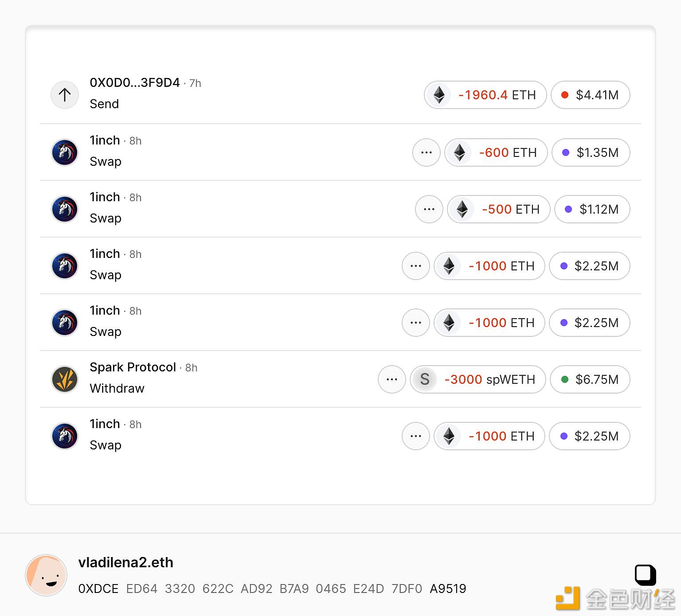The image size is (681, 616).
Task: Open the Spark Protocol name link
Action: (133, 367)
